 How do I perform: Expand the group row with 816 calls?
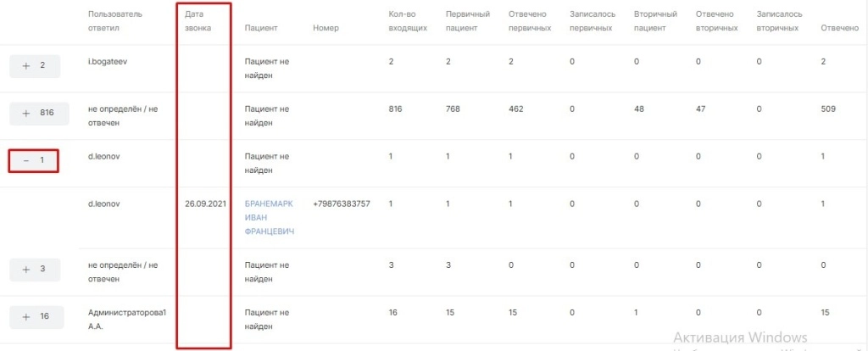(34, 113)
